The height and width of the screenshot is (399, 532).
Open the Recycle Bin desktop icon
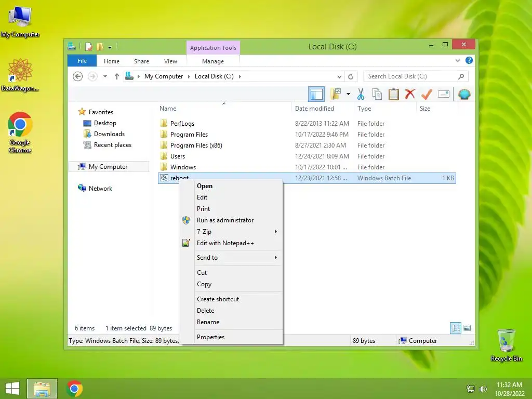[x=506, y=345]
